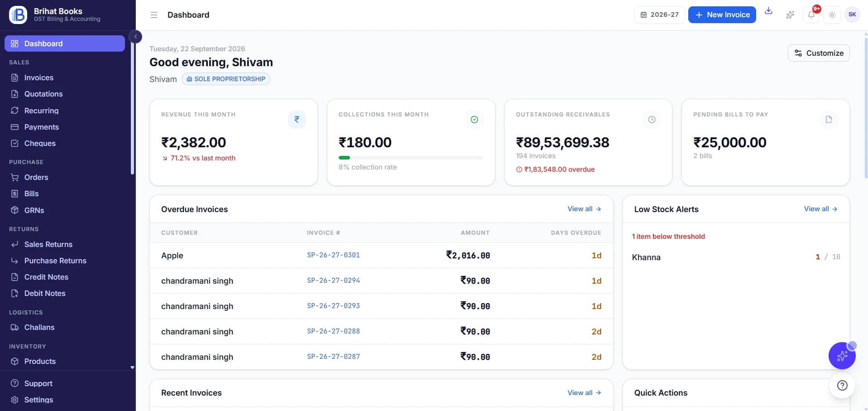The image size is (868, 411).
Task: Open Credit Notes in sidebar
Action: click(x=65, y=277)
